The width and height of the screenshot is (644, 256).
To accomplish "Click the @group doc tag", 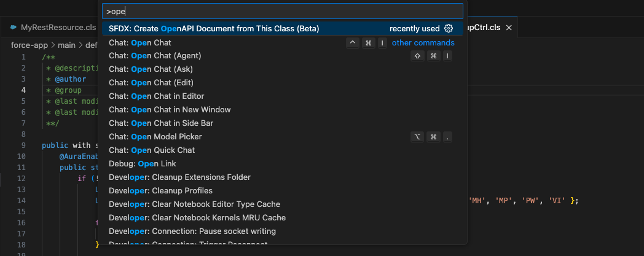I will click(68, 90).
